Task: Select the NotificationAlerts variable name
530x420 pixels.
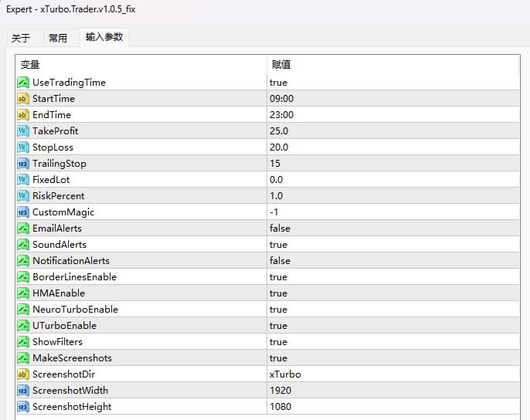Action: point(71,261)
